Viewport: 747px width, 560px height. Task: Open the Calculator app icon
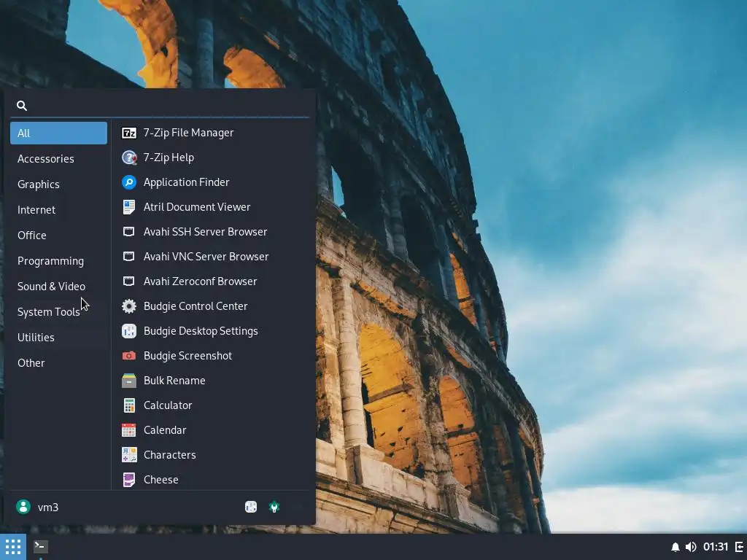click(129, 405)
